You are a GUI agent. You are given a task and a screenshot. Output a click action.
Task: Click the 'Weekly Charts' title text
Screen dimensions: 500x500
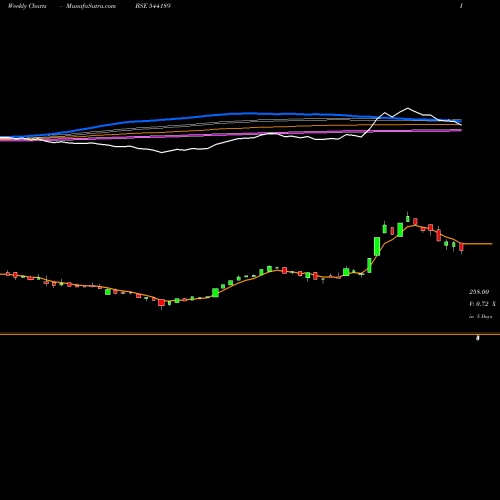click(x=27, y=6)
